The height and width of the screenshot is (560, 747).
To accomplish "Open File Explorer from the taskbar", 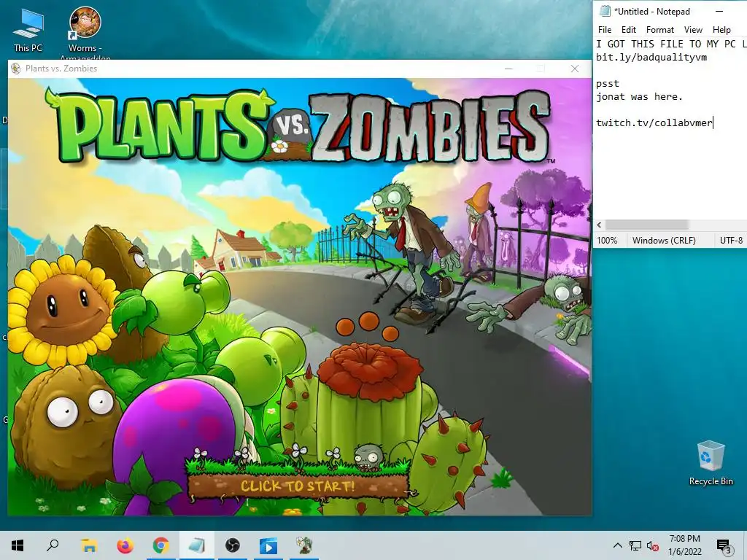I will [89, 545].
